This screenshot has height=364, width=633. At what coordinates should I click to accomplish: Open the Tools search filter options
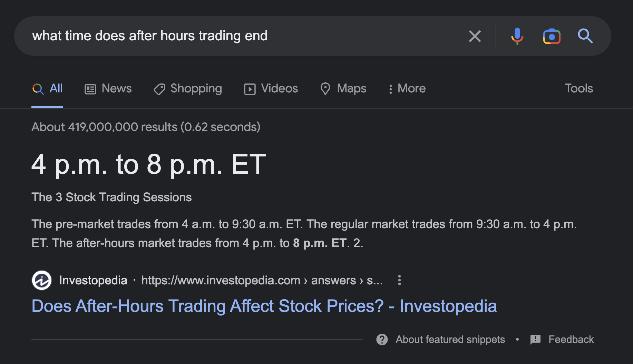coord(579,89)
